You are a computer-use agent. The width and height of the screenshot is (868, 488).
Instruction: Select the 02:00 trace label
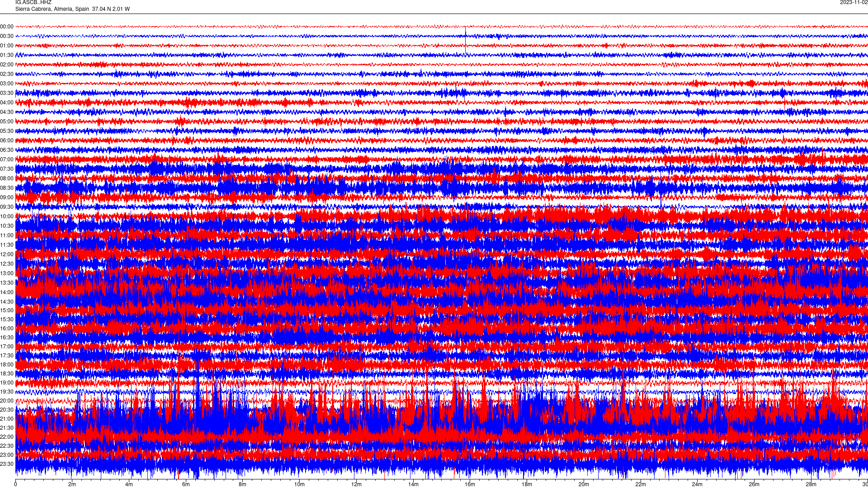point(7,65)
